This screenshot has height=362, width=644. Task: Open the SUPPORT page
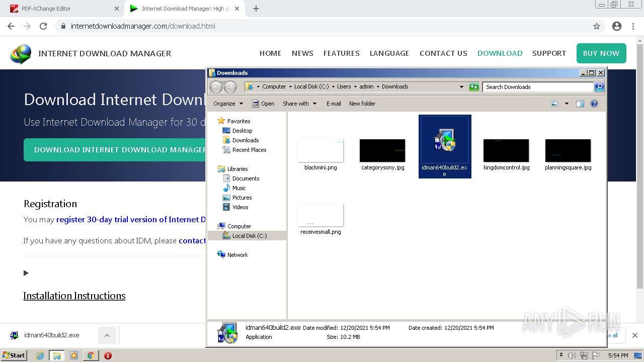click(549, 53)
